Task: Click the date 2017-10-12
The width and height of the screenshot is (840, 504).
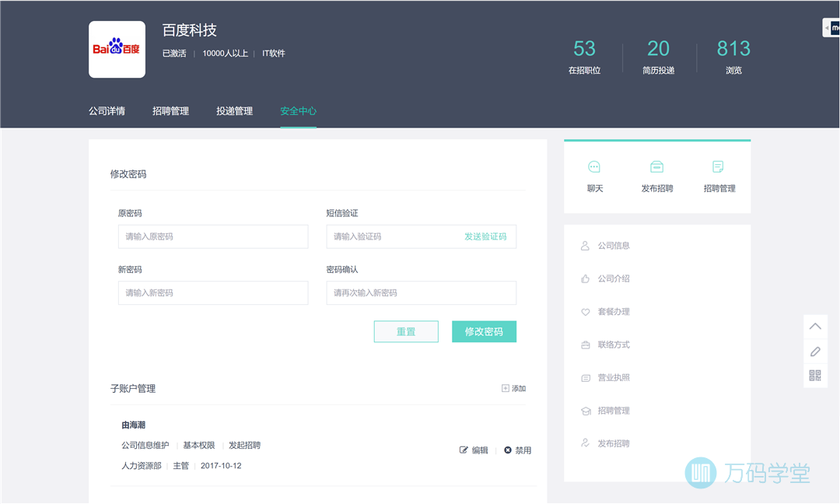Action: [x=221, y=465]
